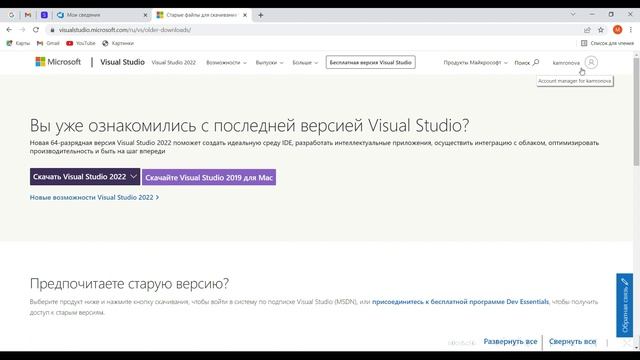Click Скачайте Visual Studio 2019 для Mac
Image resolution: width=640 pixels, height=360 pixels.
coord(209,178)
